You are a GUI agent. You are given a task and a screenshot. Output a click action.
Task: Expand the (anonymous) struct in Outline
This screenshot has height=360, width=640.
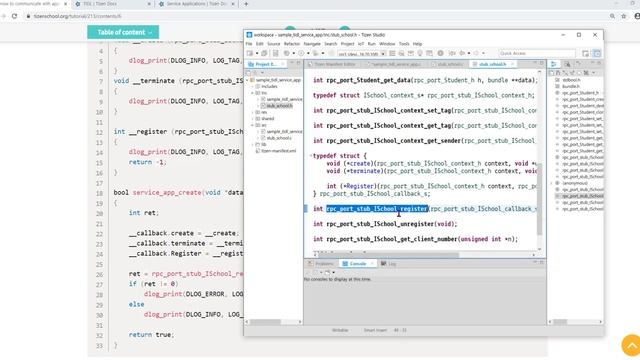click(552, 183)
